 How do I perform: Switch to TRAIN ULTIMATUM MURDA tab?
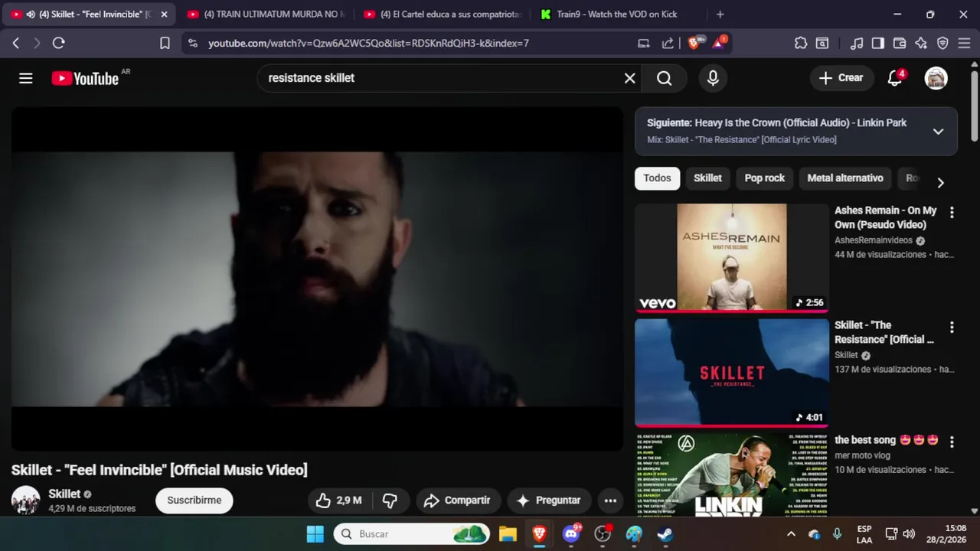pyautogui.click(x=266, y=14)
